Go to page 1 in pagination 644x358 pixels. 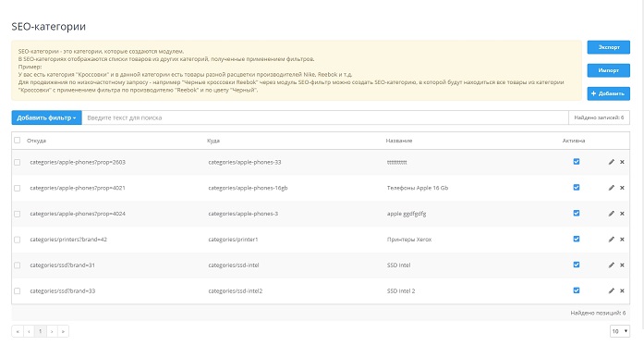click(41, 331)
